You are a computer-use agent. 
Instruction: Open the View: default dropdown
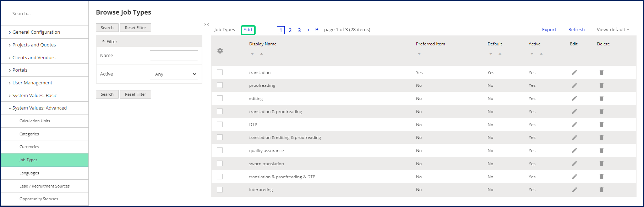(613, 30)
